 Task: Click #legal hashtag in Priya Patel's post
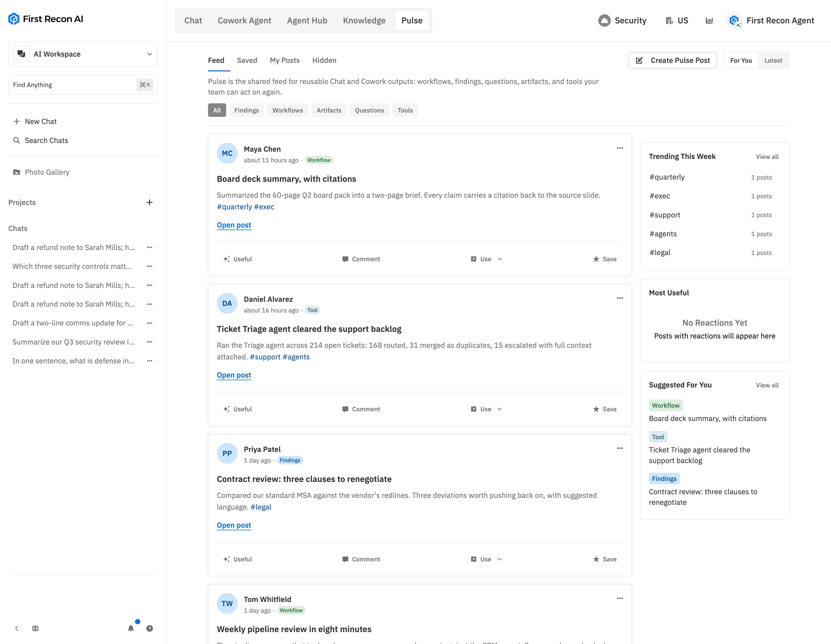tap(261, 507)
